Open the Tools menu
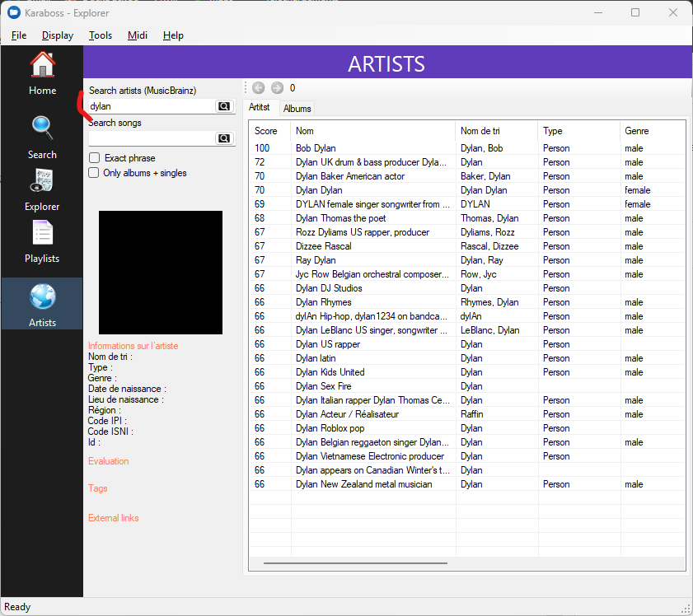 [101, 35]
